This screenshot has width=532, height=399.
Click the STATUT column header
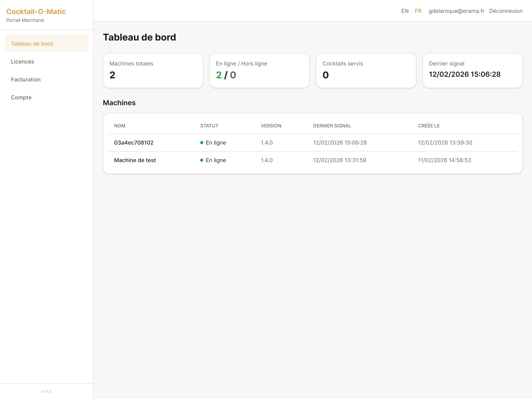point(209,126)
